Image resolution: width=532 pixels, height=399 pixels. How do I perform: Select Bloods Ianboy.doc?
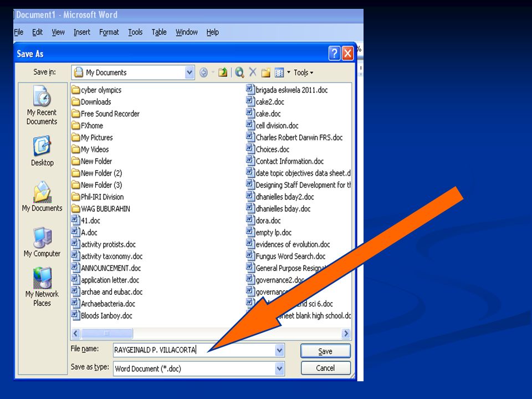pyautogui.click(x=102, y=315)
